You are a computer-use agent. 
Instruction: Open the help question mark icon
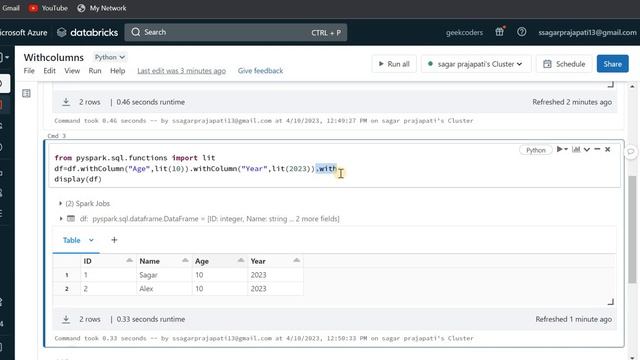click(x=521, y=32)
